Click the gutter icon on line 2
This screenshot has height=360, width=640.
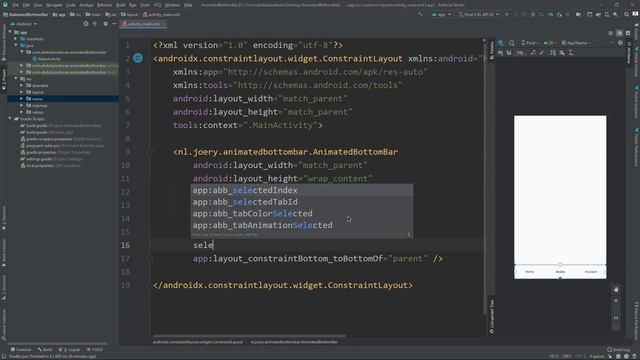[x=138, y=58]
